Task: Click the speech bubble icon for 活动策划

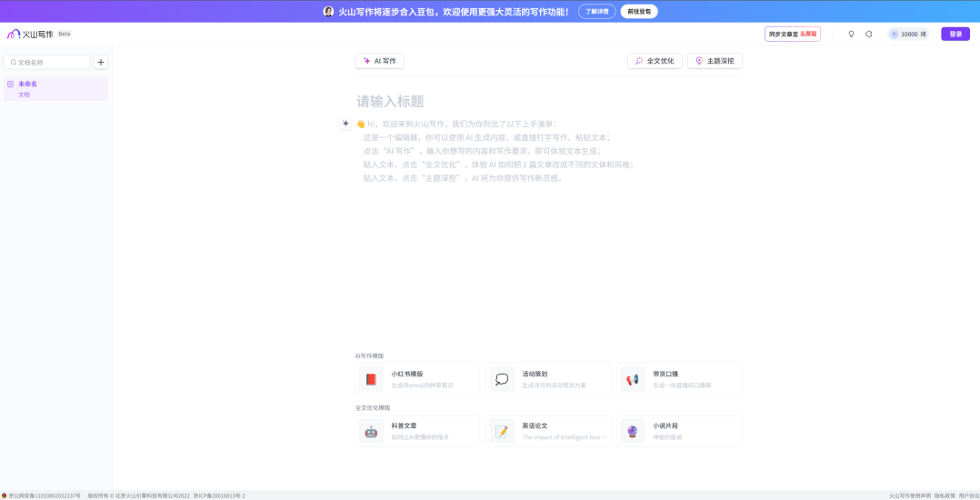Action: 502,379
